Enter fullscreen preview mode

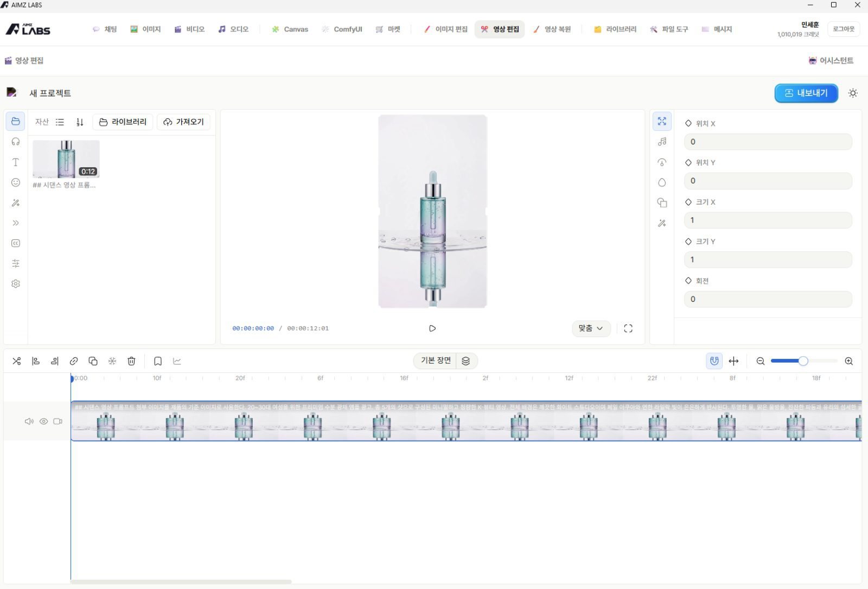(628, 328)
